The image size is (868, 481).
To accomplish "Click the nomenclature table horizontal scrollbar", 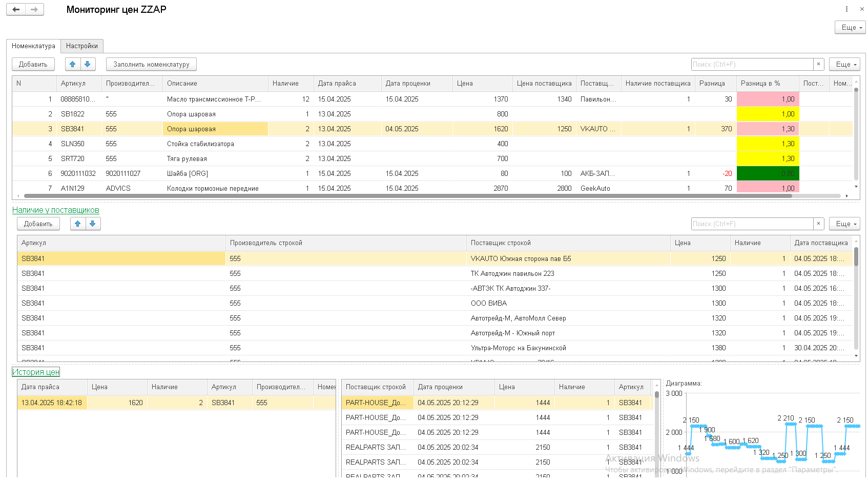I will tap(432, 195).
